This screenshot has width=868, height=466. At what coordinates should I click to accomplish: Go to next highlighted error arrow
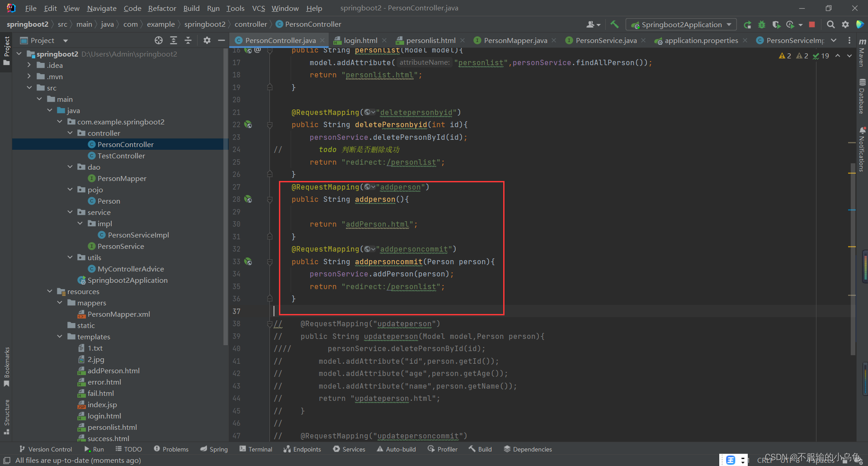(x=849, y=56)
